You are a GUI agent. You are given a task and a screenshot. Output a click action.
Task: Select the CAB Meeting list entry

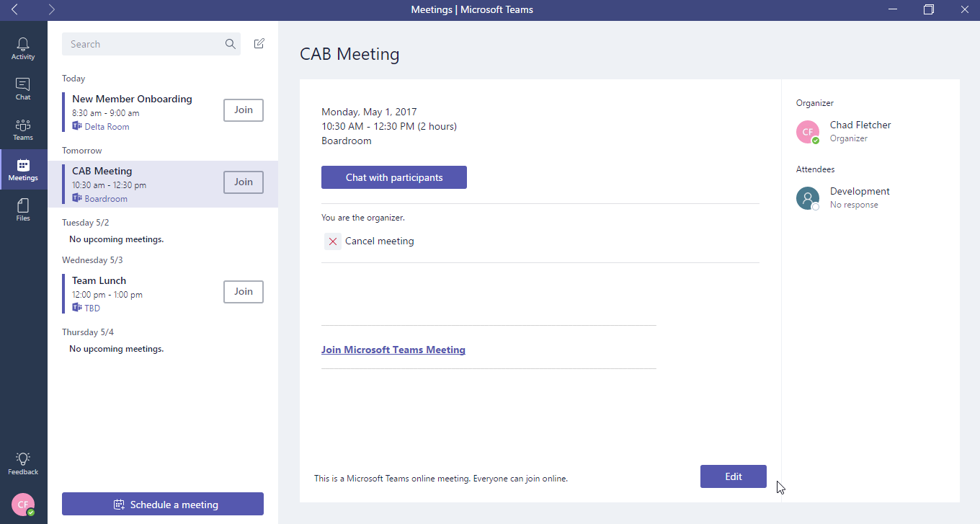[x=163, y=184]
